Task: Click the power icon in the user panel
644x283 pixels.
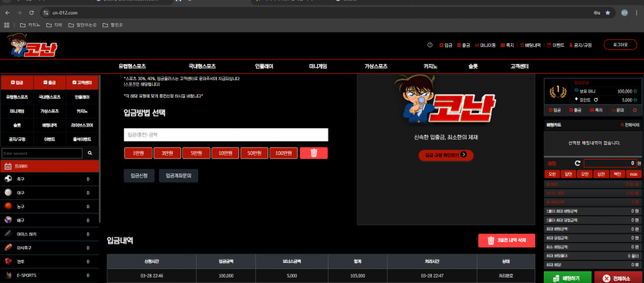Action: click(635, 110)
